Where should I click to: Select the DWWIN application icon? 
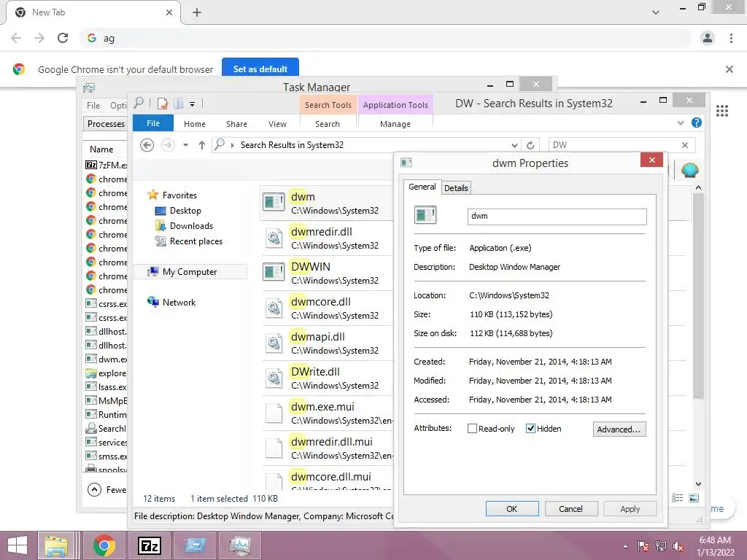point(274,273)
